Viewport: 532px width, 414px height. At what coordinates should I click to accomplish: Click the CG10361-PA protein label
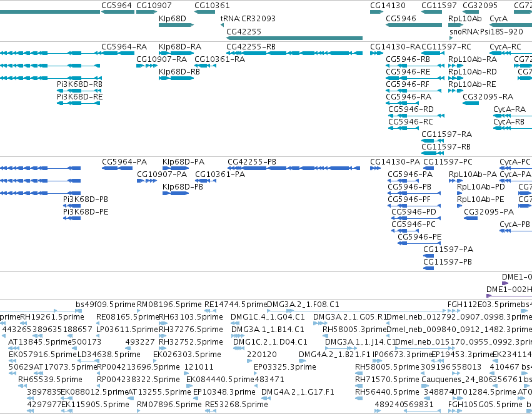tap(220, 174)
